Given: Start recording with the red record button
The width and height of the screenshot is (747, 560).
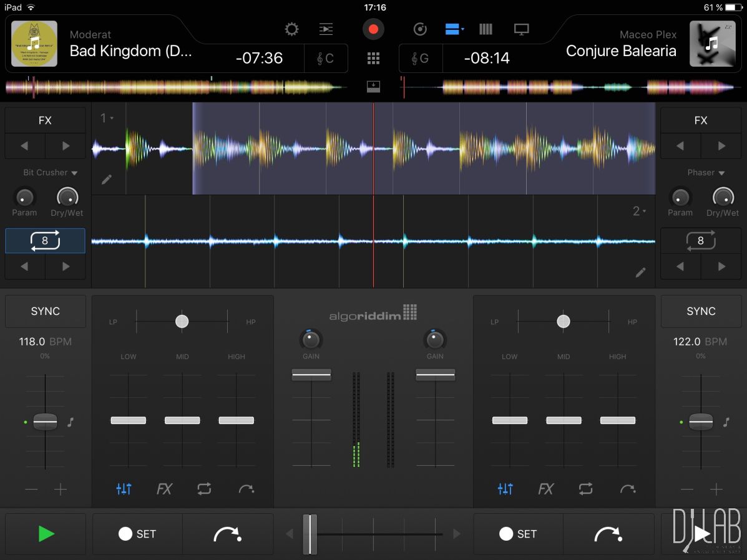Looking at the screenshot, I should pyautogui.click(x=373, y=29).
